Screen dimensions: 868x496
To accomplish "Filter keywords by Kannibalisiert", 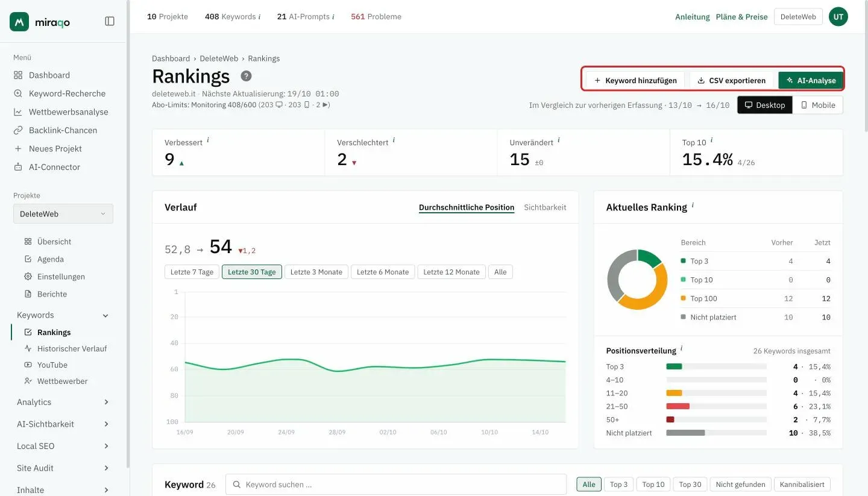I will [x=802, y=485].
